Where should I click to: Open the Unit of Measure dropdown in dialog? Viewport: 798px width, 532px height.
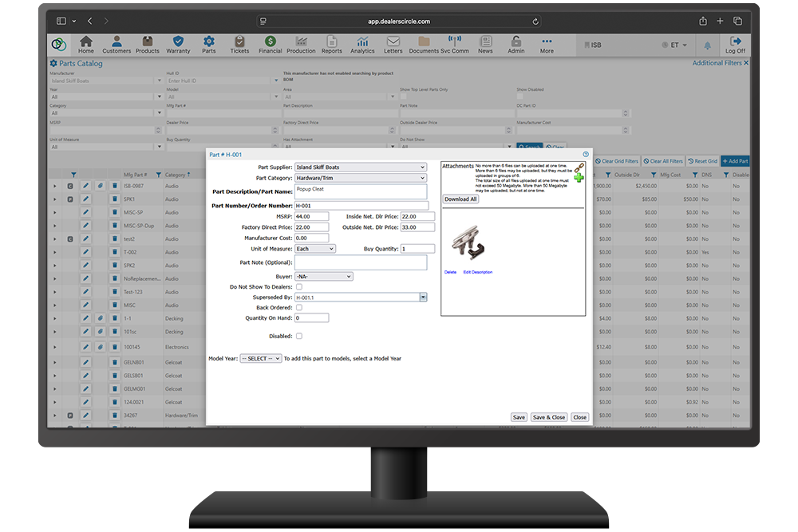[x=315, y=249]
